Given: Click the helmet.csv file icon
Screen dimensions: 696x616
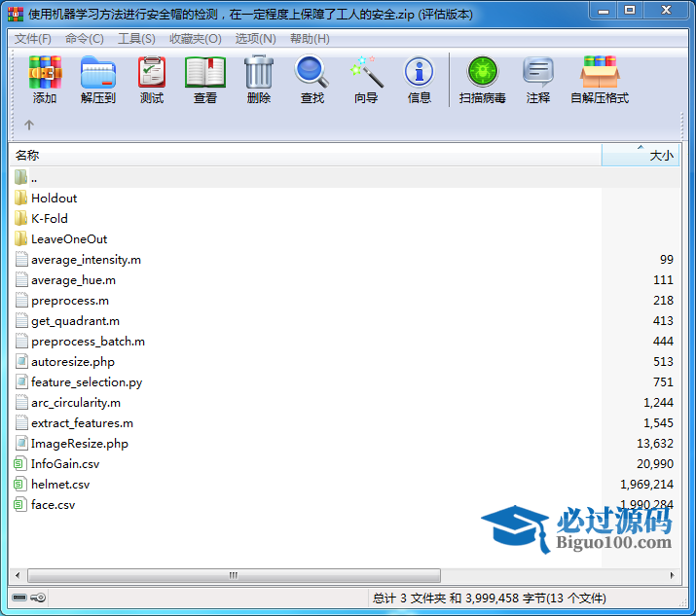Looking at the screenshot, I should pyautogui.click(x=20, y=485).
